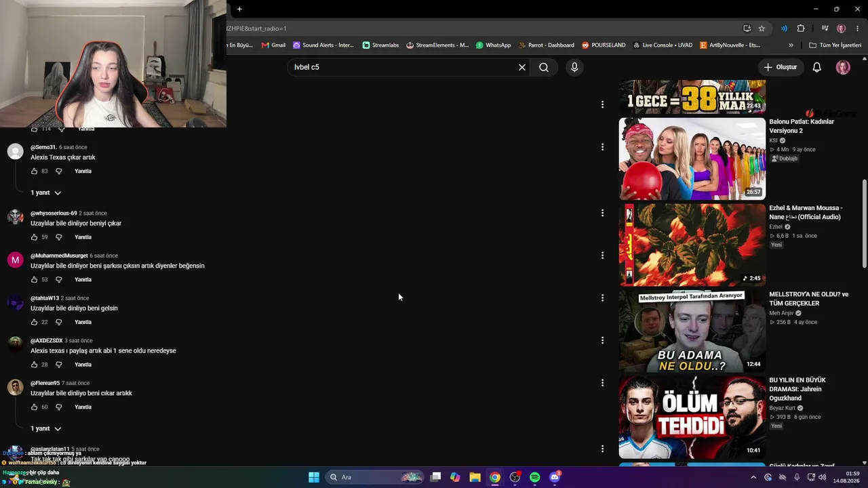868x488 pixels.
Task: Open the Balonu Patlat: Kadınlar Versiyonu 2 thumbnail
Action: 692,159
